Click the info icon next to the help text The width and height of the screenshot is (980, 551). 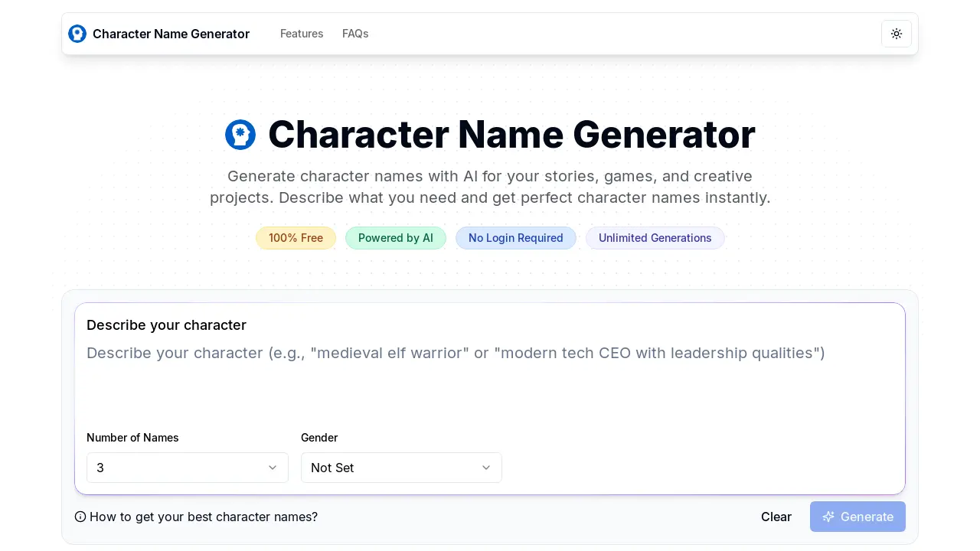point(80,517)
